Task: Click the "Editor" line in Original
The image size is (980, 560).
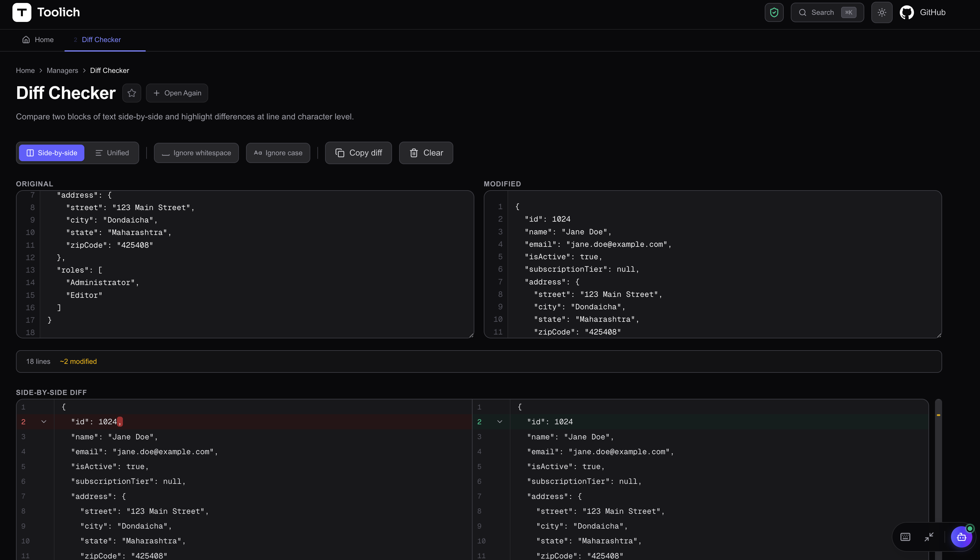Action: tap(84, 295)
